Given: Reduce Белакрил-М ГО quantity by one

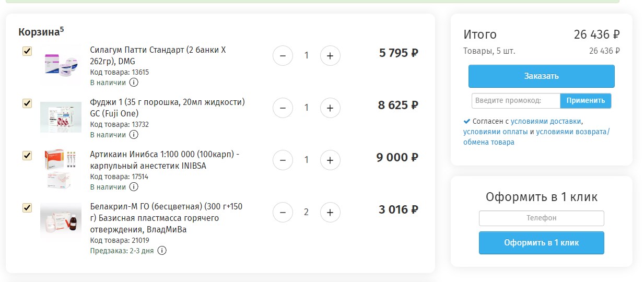Looking at the screenshot, I should pyautogui.click(x=283, y=212).
